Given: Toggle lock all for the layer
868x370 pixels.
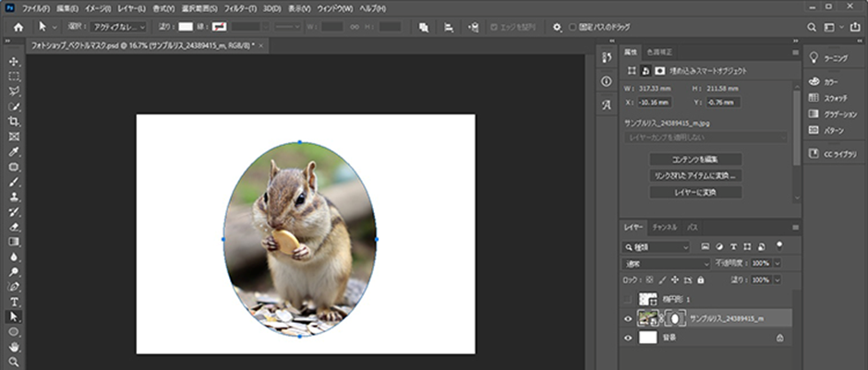Looking at the screenshot, I should (701, 280).
